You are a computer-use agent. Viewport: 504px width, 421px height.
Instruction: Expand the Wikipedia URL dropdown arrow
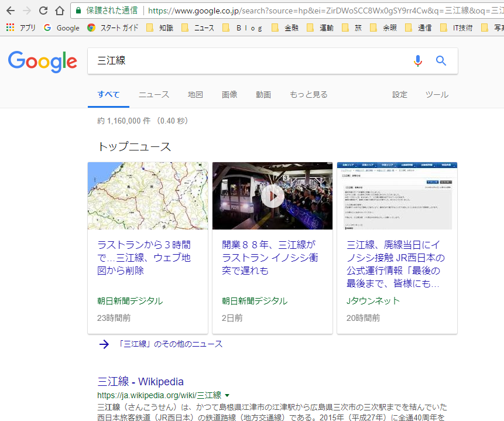[x=227, y=395]
